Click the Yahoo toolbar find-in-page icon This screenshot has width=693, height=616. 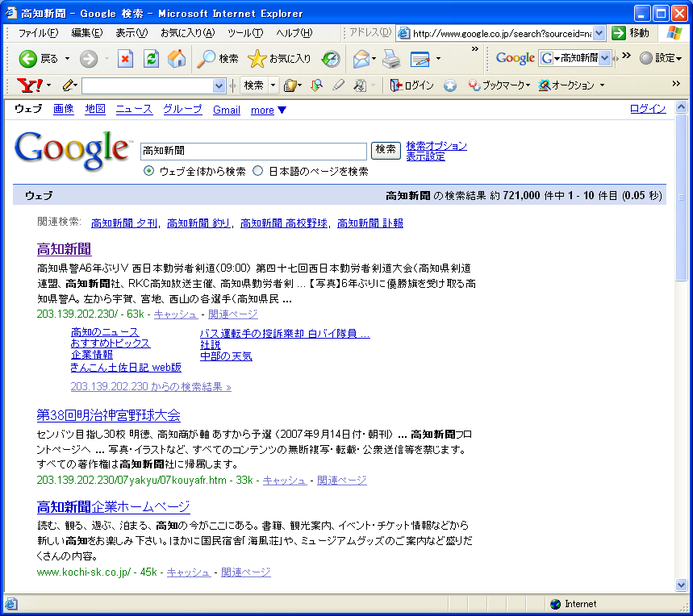(x=360, y=85)
